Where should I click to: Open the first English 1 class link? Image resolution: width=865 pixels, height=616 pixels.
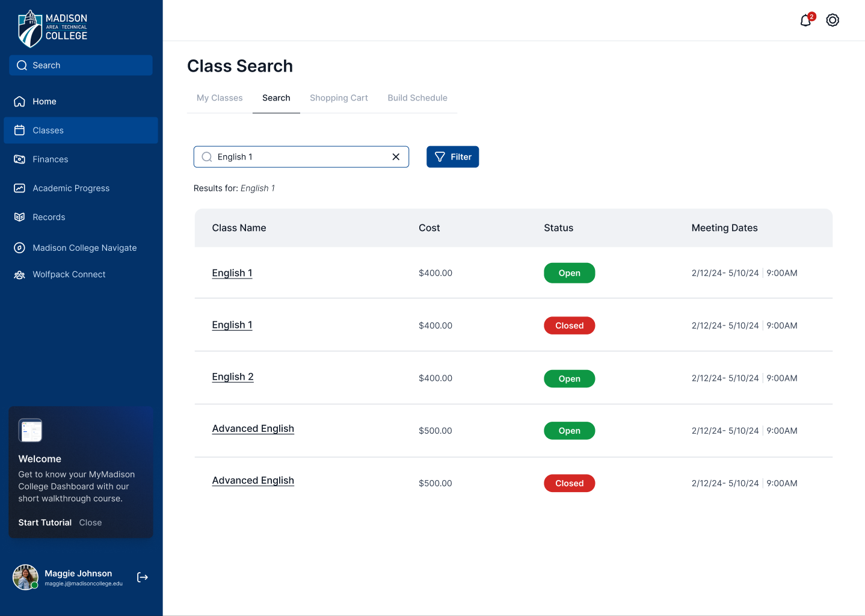tap(232, 273)
